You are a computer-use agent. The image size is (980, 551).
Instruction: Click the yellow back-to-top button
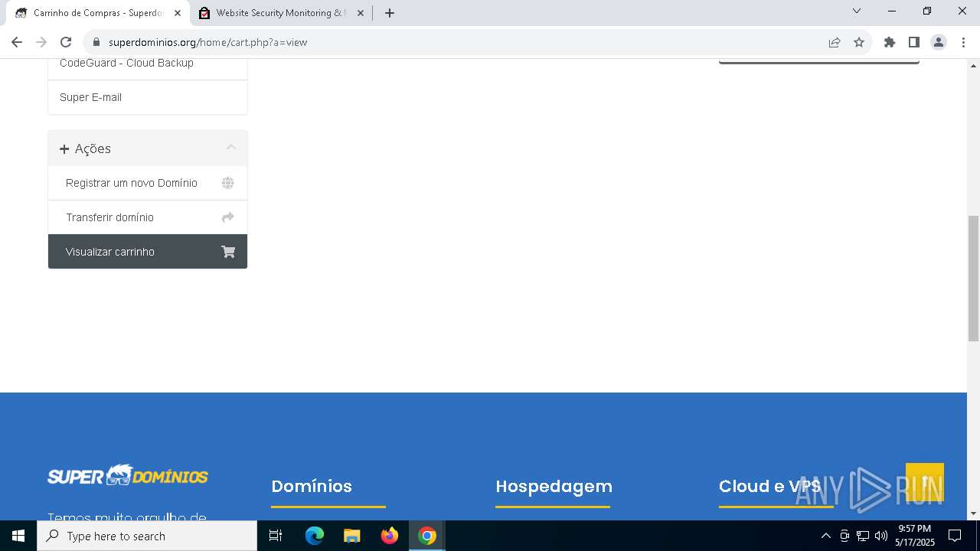925,482
